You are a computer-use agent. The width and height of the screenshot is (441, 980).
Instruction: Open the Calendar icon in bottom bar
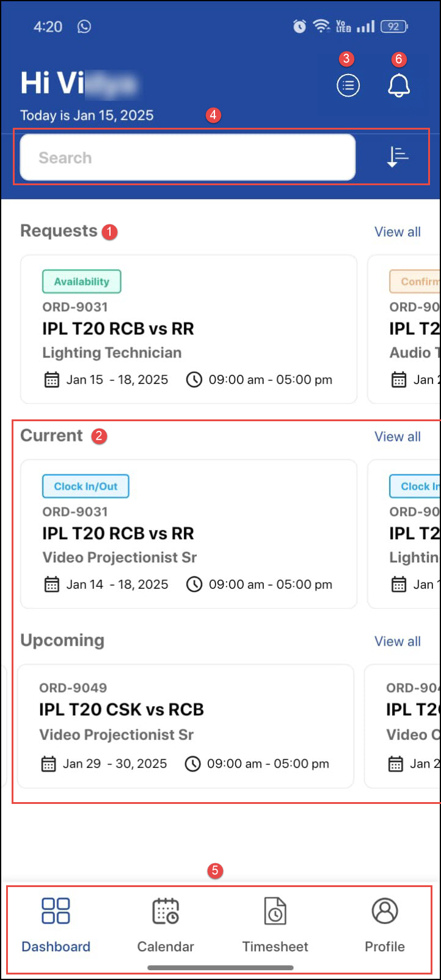pos(165,910)
